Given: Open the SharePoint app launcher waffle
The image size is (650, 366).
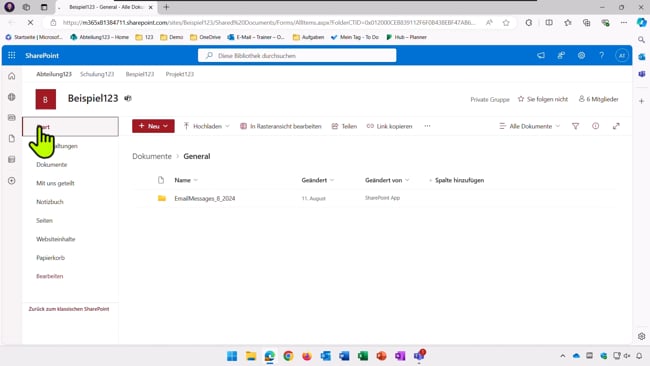Looking at the screenshot, I should [12, 55].
